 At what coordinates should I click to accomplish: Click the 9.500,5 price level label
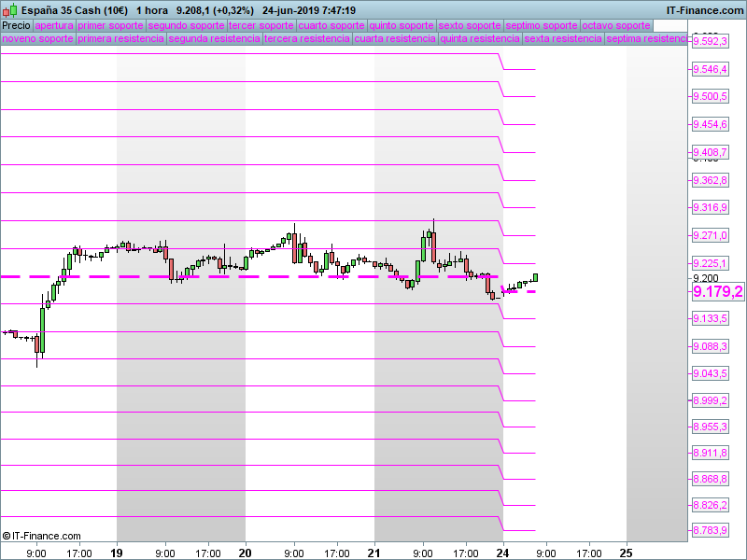pos(710,97)
